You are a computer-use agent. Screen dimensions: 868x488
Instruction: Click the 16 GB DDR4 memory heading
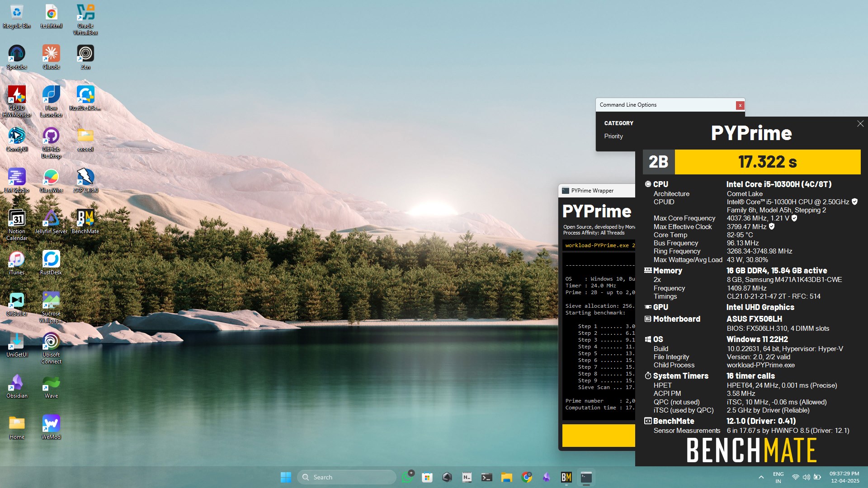pyautogui.click(x=777, y=271)
